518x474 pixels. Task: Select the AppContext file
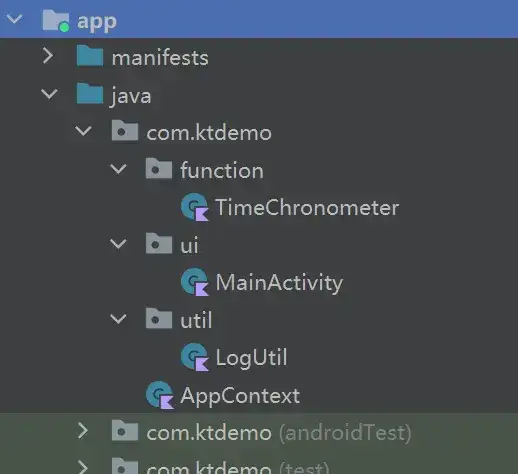tap(240, 396)
